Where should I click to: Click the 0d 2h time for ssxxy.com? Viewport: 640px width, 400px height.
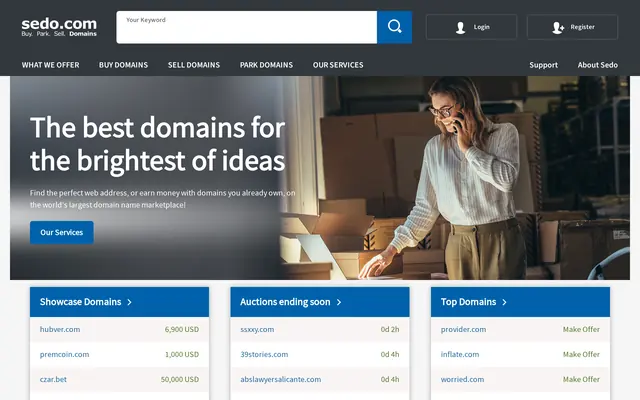point(390,329)
